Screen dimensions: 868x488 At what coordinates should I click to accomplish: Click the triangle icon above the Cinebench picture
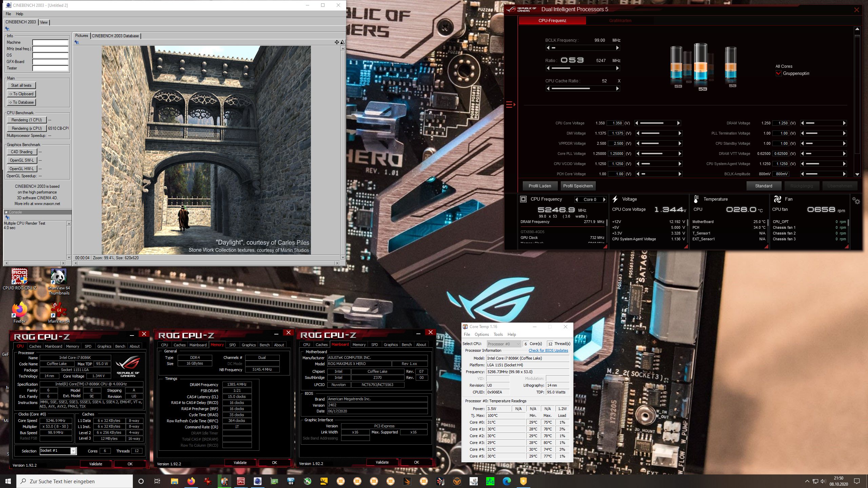click(342, 42)
